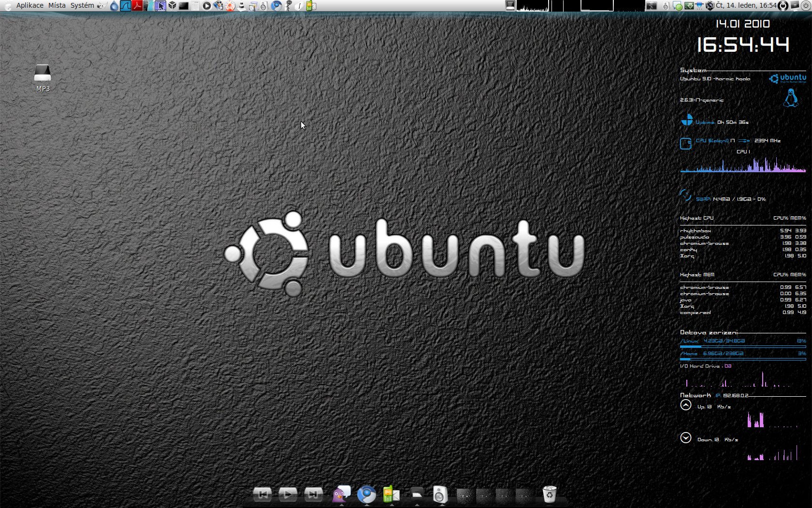Click the bold black power icon beside the clock
This screenshot has width=812, height=508.
(783, 6)
